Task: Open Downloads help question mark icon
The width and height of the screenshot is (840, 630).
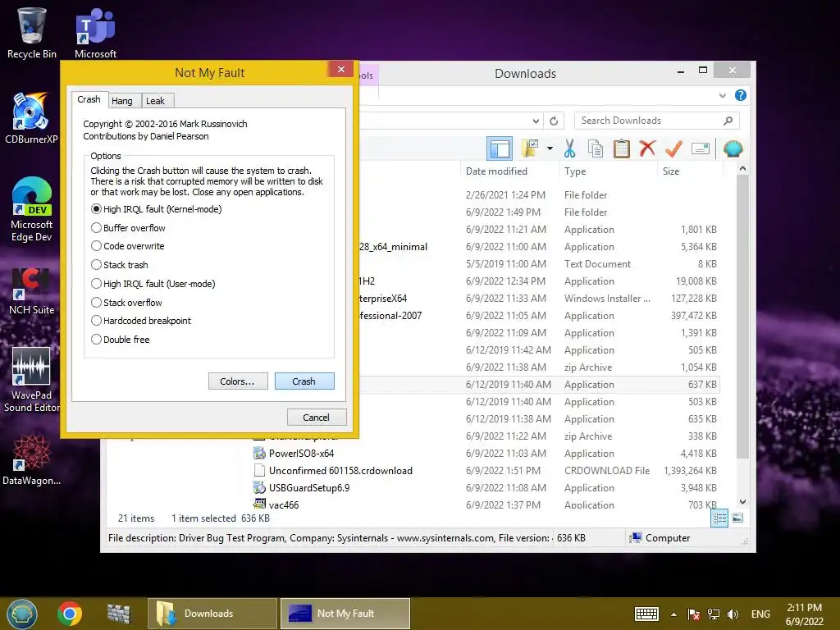Action: [x=741, y=95]
